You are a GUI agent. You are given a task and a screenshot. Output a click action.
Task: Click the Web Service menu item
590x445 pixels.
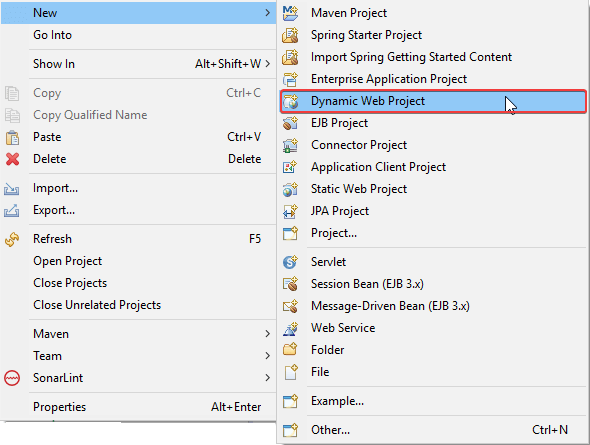click(x=433, y=328)
